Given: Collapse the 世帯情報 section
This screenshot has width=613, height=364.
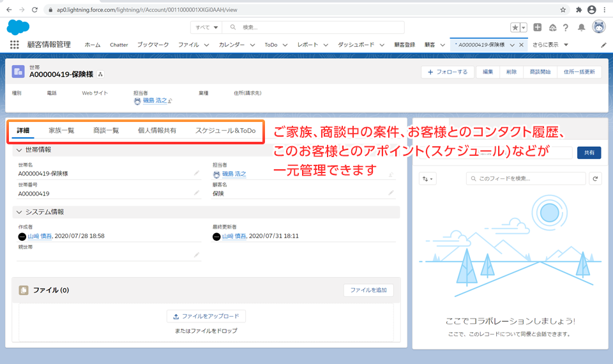Looking at the screenshot, I should (19, 149).
